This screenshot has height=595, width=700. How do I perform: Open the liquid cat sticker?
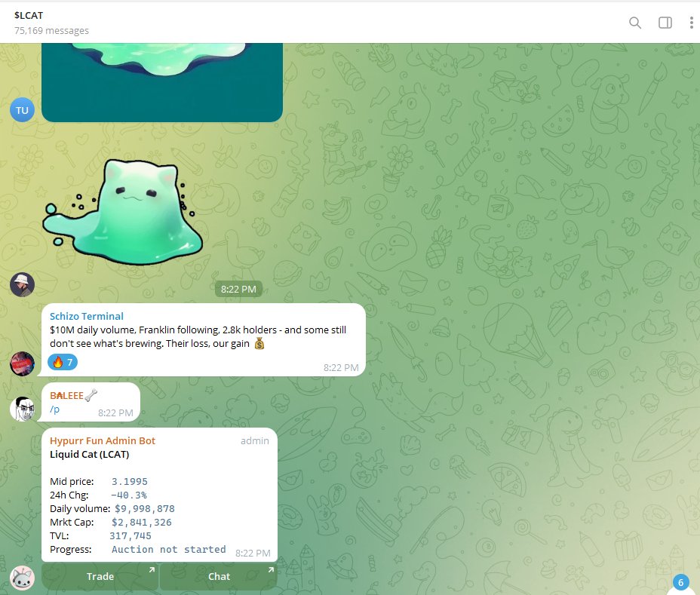coord(123,212)
